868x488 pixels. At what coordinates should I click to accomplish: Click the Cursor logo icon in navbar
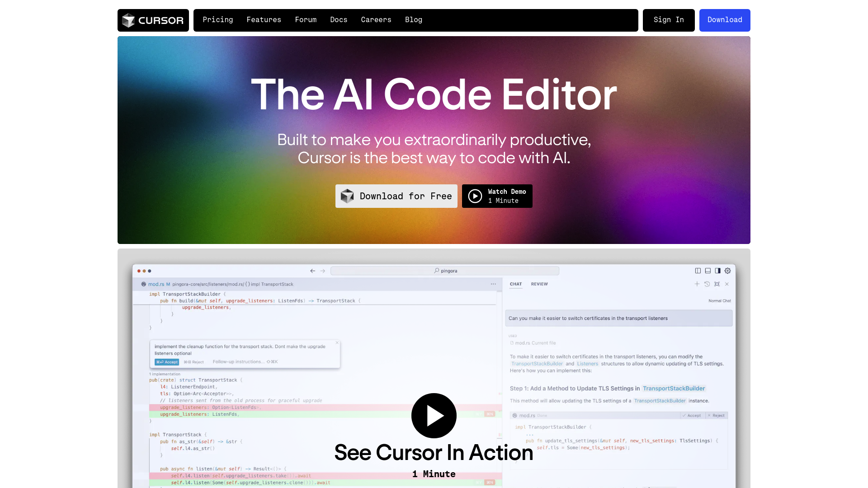(x=128, y=20)
